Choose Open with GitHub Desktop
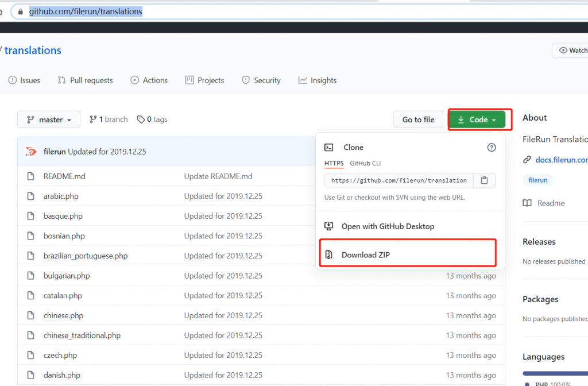Image resolution: width=588 pixels, height=386 pixels. point(410,226)
